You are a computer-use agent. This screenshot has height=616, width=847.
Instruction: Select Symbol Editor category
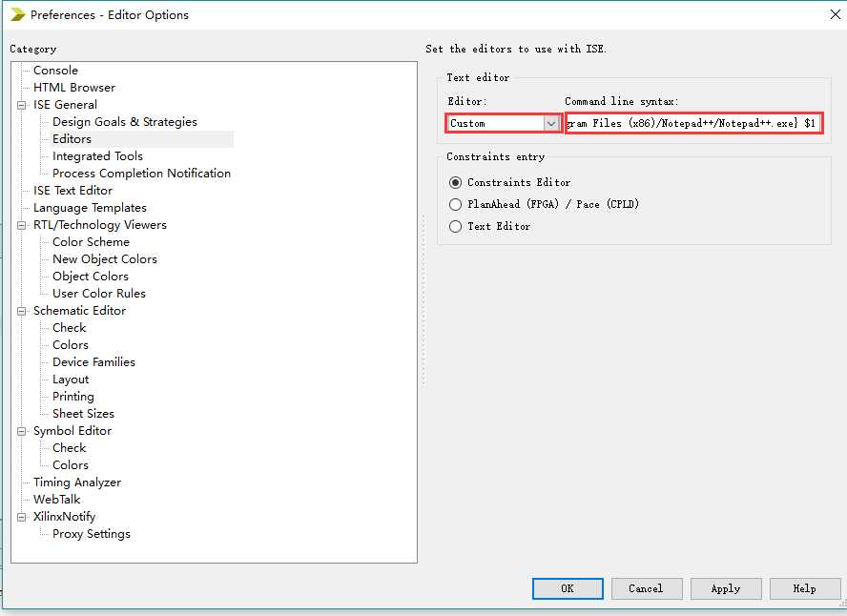click(x=72, y=431)
